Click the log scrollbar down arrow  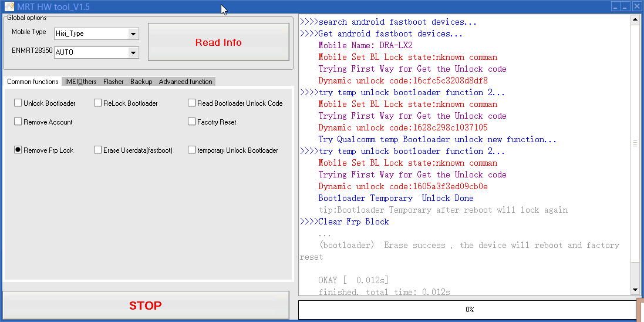coord(635,290)
